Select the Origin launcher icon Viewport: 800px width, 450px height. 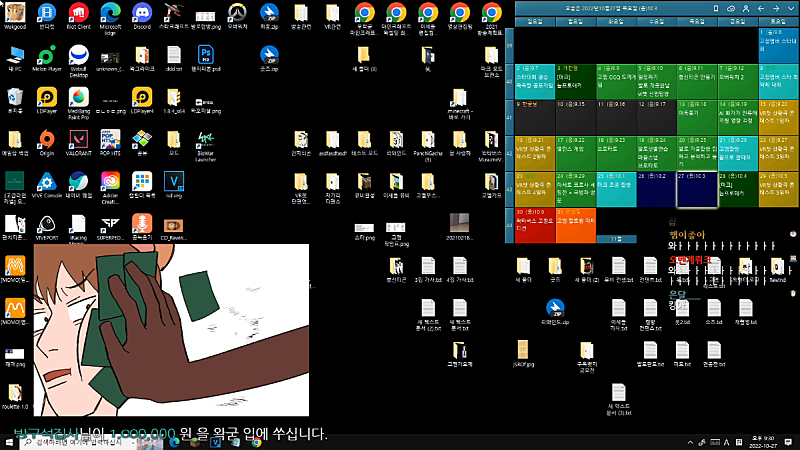click(x=46, y=139)
